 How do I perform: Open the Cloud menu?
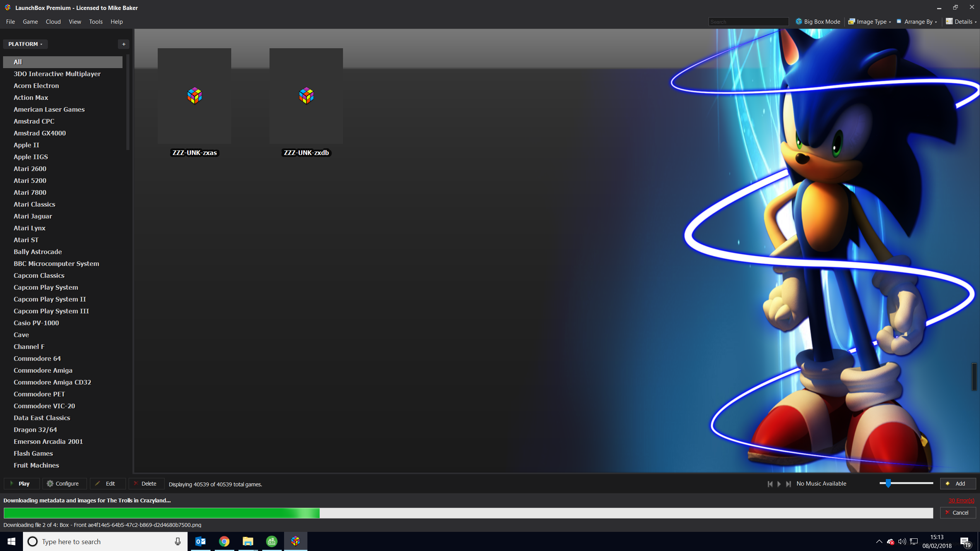53,22
